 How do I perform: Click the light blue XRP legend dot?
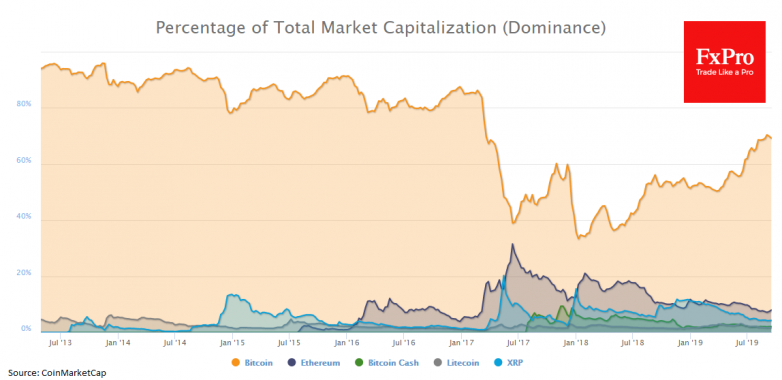[x=498, y=363]
